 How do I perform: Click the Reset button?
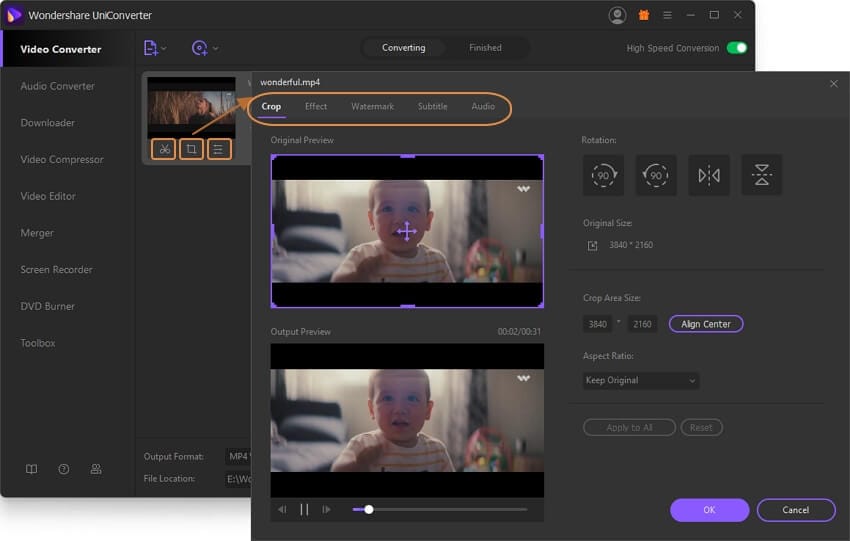(x=701, y=428)
